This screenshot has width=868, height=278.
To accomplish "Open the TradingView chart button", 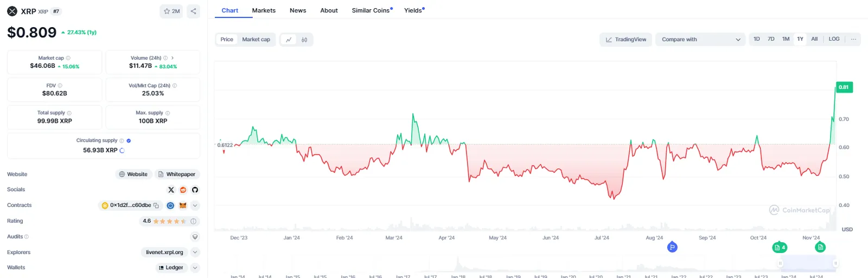I will 626,40.
